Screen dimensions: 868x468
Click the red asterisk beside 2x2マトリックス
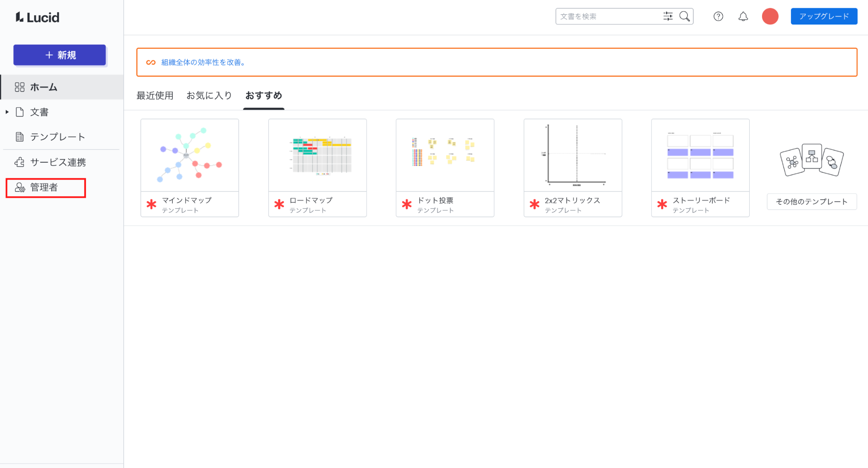(534, 205)
